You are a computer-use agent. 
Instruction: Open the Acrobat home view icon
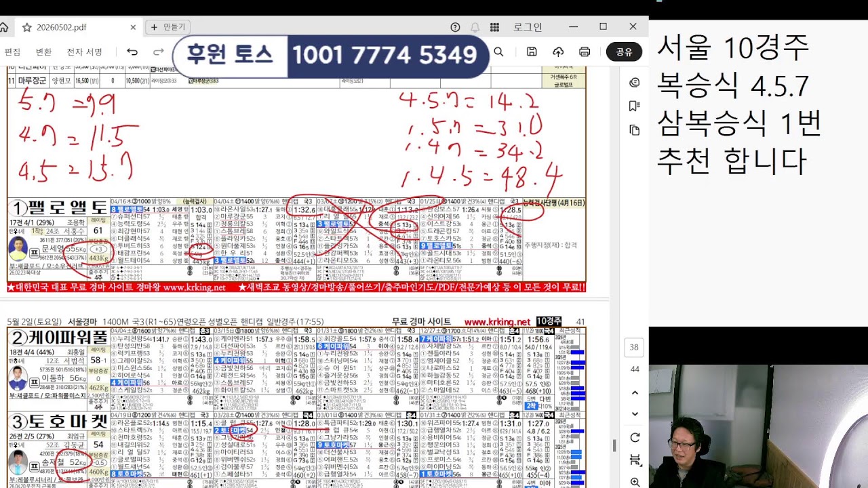click(3, 27)
